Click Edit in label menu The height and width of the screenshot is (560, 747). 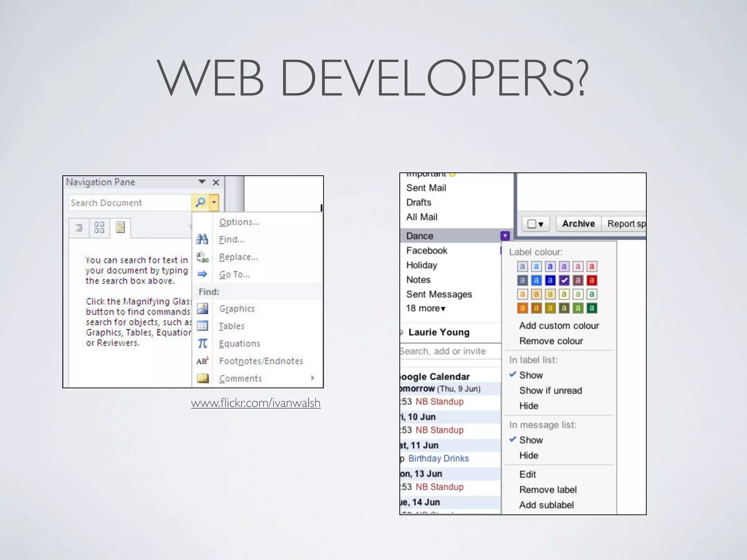[527, 474]
